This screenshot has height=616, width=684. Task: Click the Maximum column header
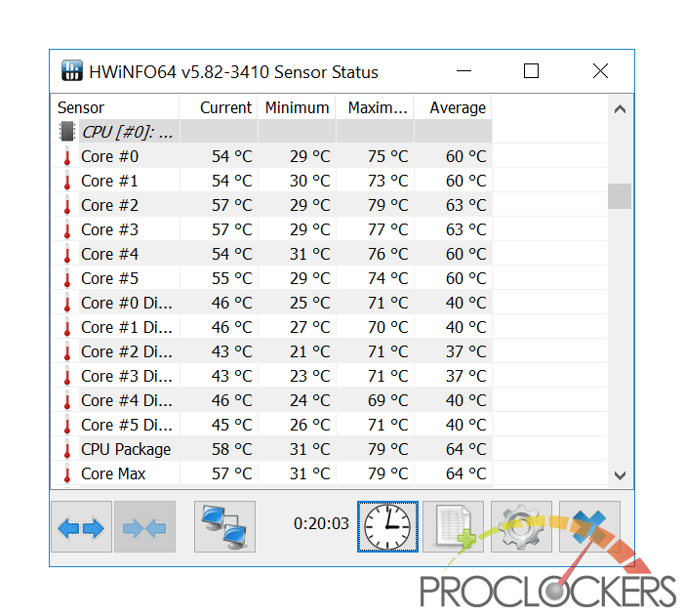click(375, 107)
